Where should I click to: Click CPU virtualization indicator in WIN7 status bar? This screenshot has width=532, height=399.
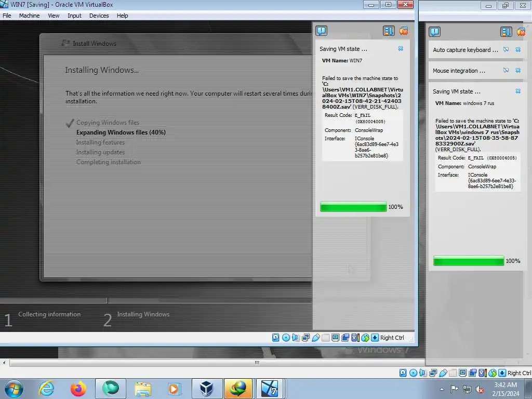(355, 338)
